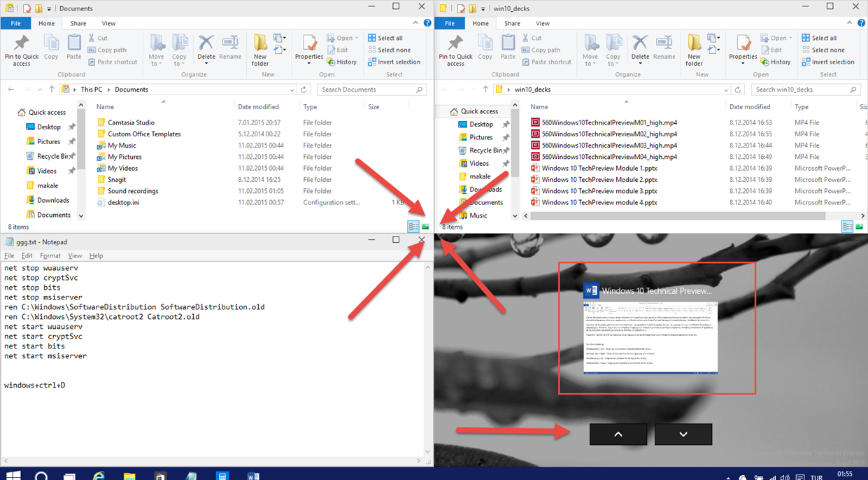
Task: Open Recycle Bin in Documents navigation pane
Action: click(52, 156)
